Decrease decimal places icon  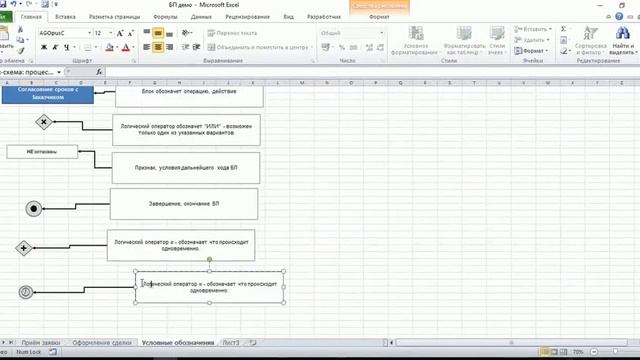click(380, 47)
